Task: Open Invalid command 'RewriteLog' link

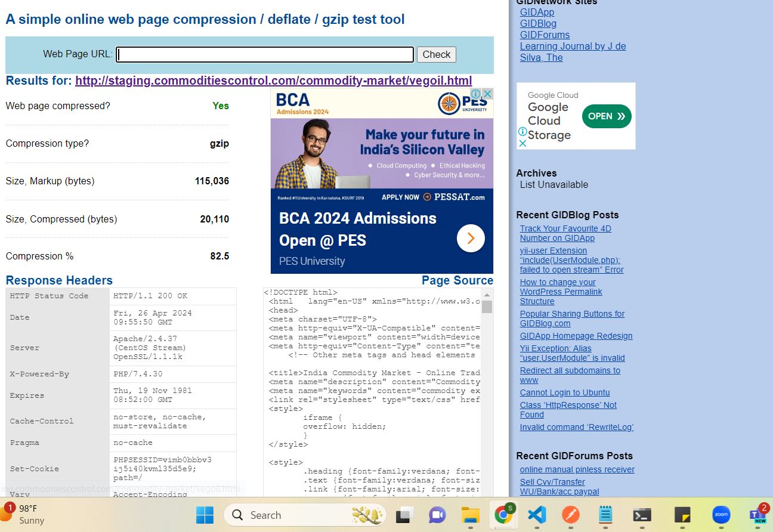Action: pos(577,427)
